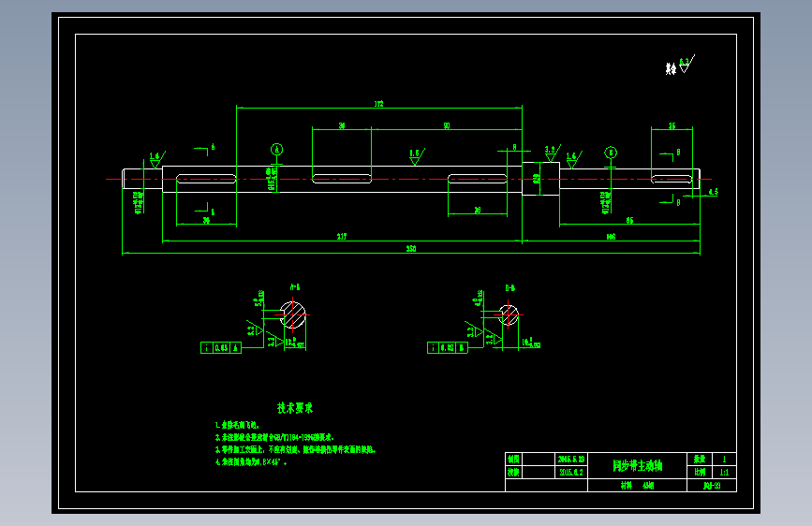Click the circled datum A marker

(x=277, y=150)
